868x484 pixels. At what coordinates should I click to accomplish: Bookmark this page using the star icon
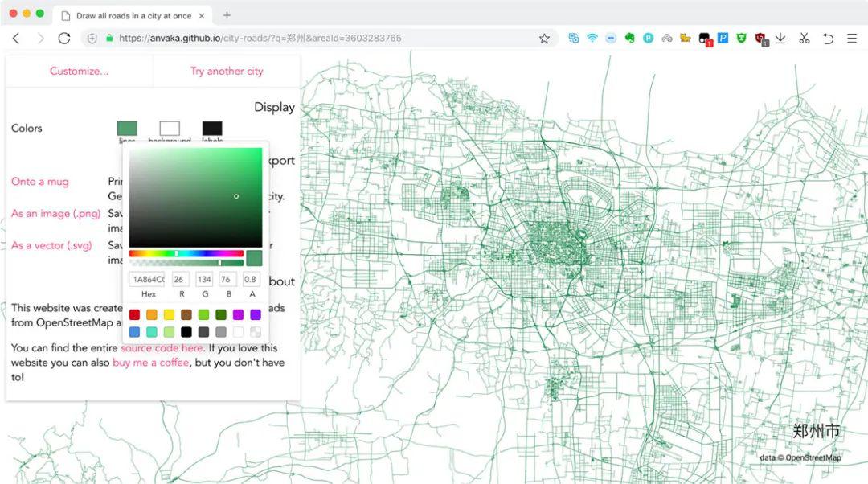(x=544, y=38)
